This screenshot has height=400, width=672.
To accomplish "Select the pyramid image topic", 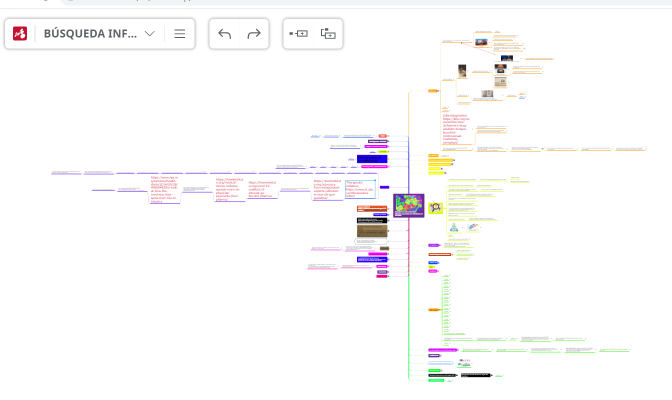I will (x=454, y=227).
